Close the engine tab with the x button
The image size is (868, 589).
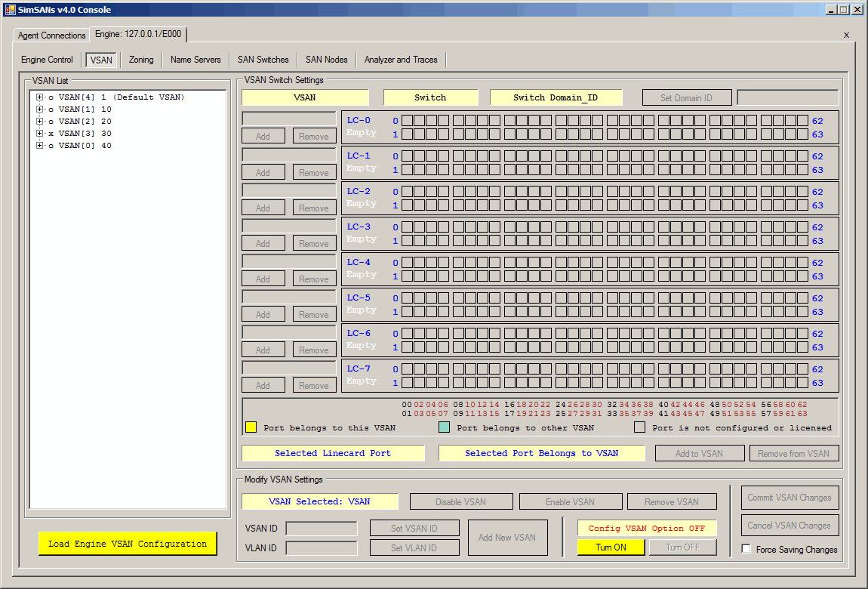coord(846,35)
